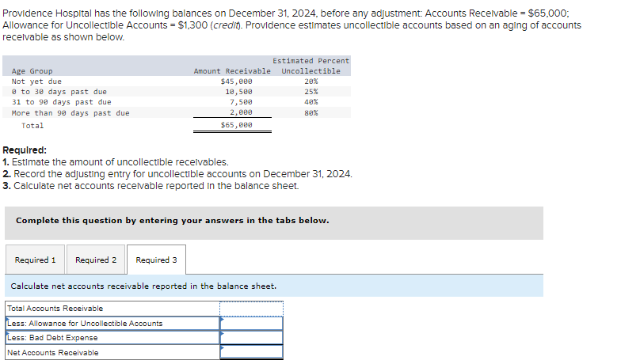Select the Required 3 tab
621x364 pixels.
[157, 260]
